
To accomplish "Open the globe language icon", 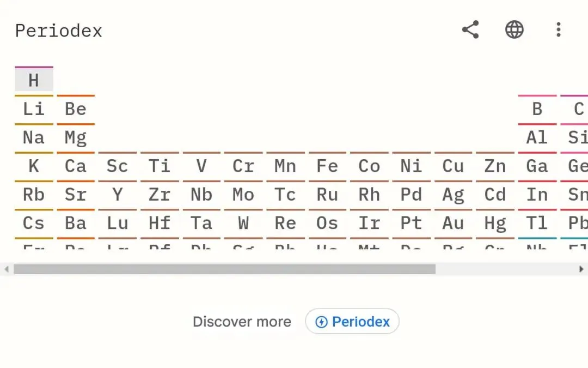I will [514, 29].
